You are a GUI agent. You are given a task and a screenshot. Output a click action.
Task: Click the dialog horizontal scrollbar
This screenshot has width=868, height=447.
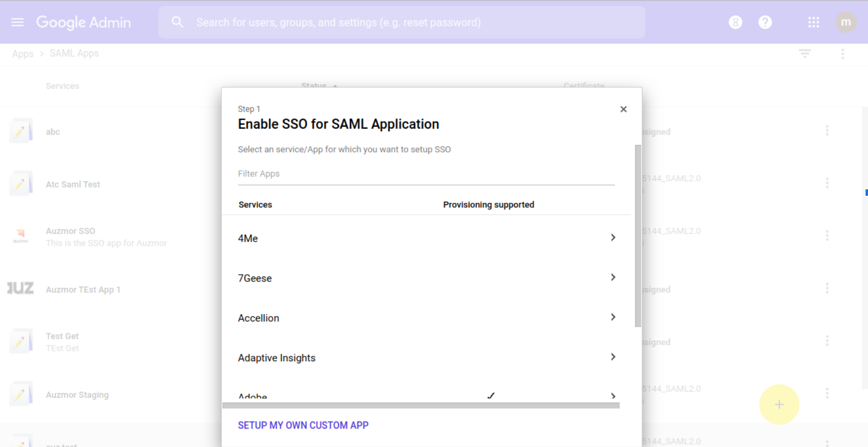[x=421, y=406]
